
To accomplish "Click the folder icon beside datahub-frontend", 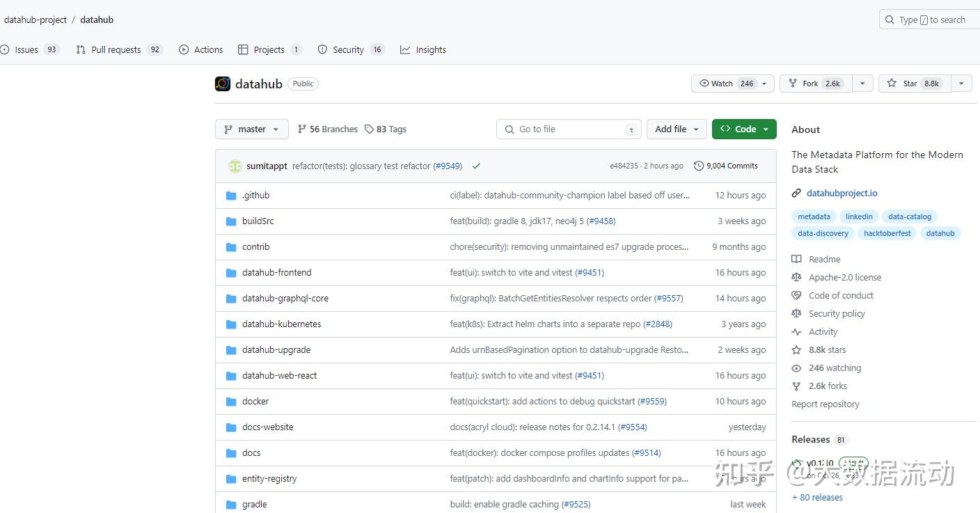I will coord(231,273).
